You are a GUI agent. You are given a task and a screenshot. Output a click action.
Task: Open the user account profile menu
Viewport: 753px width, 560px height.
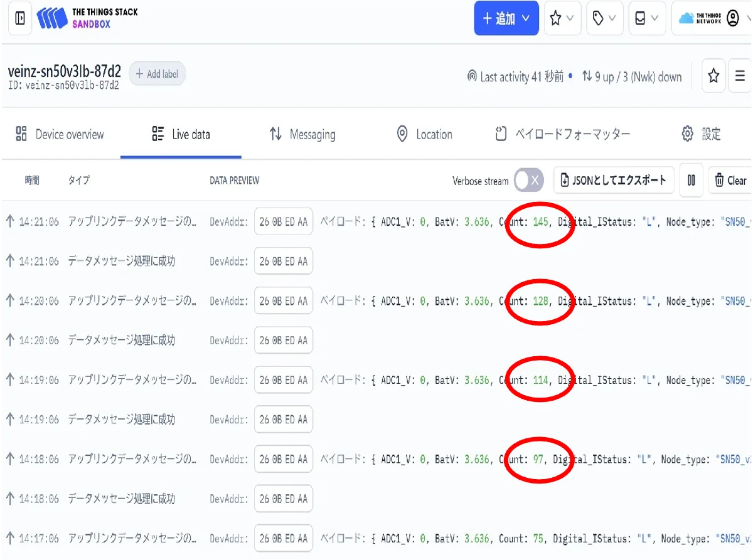point(712,19)
